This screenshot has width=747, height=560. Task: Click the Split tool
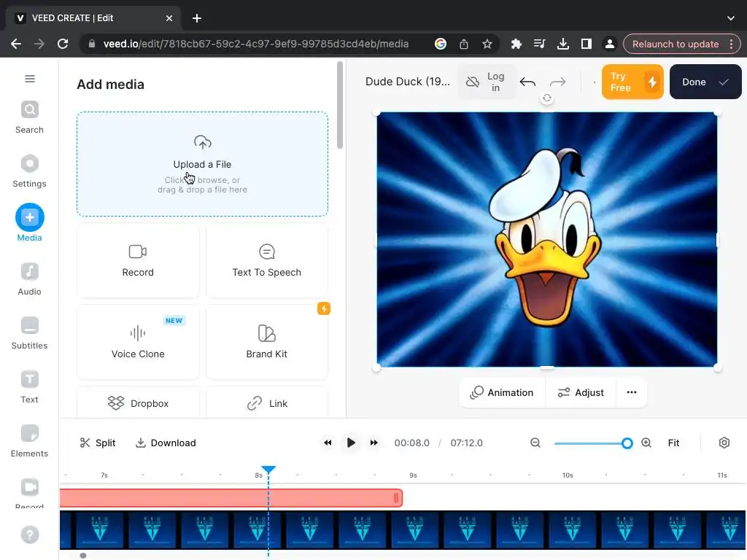[98, 443]
